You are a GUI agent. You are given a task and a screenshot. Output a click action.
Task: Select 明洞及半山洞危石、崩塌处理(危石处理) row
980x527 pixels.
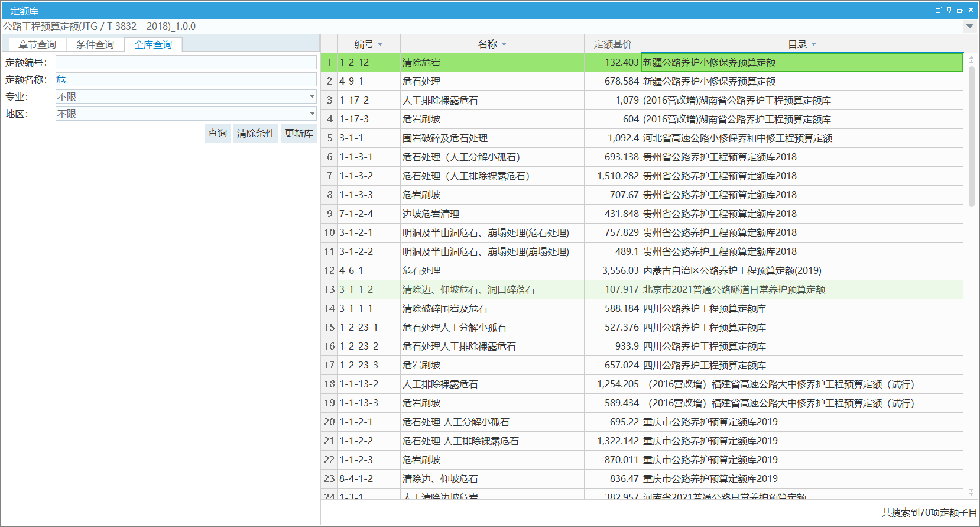coord(641,232)
